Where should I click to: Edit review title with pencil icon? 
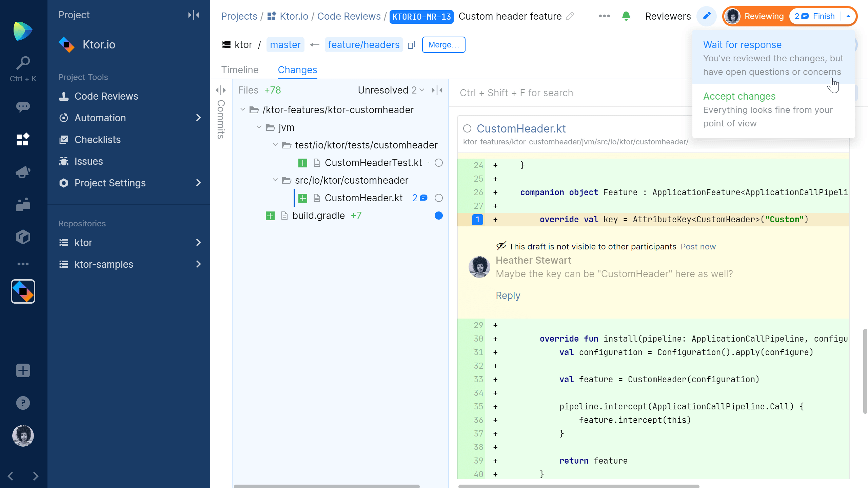(570, 16)
